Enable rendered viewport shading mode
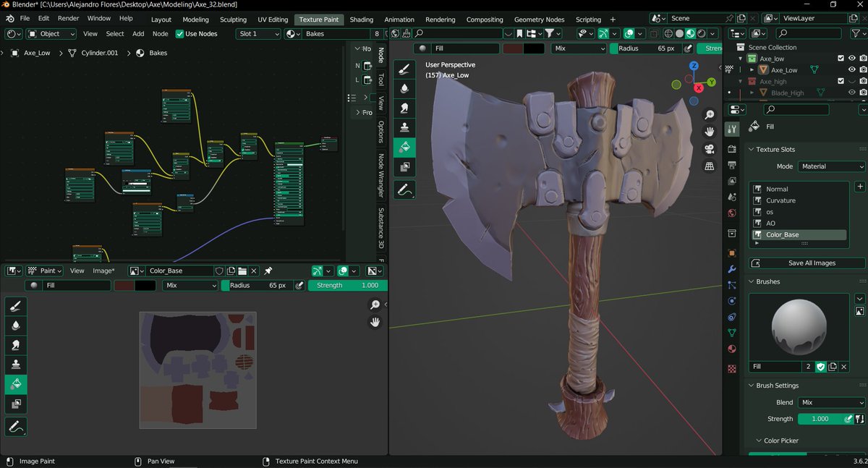This screenshot has height=468, width=868. (702, 33)
